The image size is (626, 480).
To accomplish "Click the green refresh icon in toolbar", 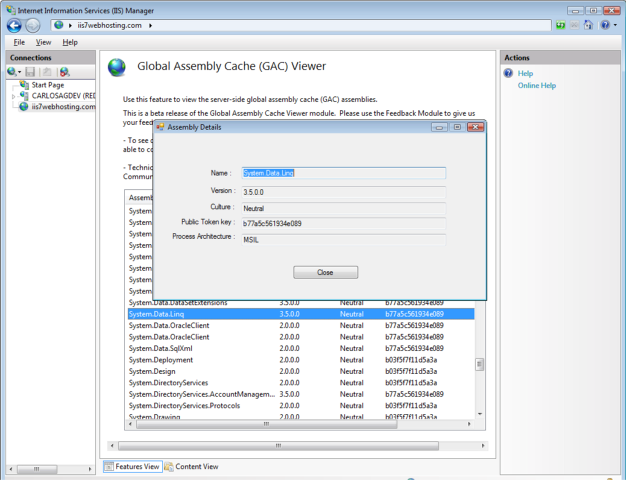I will [561, 25].
